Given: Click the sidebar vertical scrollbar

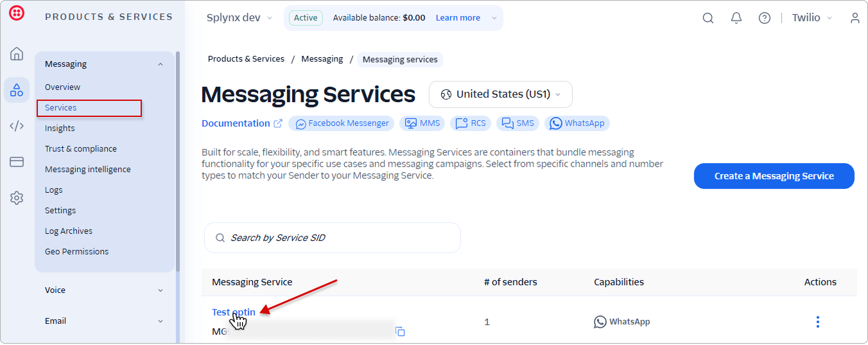Looking at the screenshot, I should [x=178, y=161].
